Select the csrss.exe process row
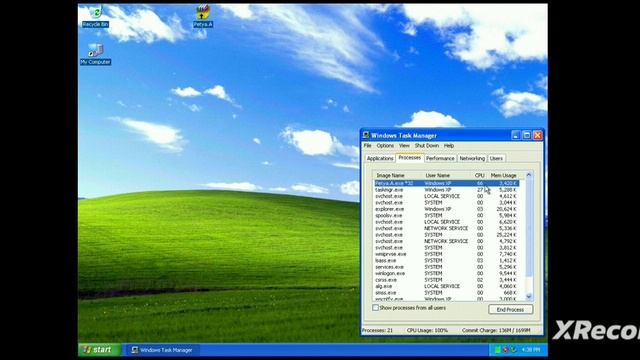 coord(447,280)
